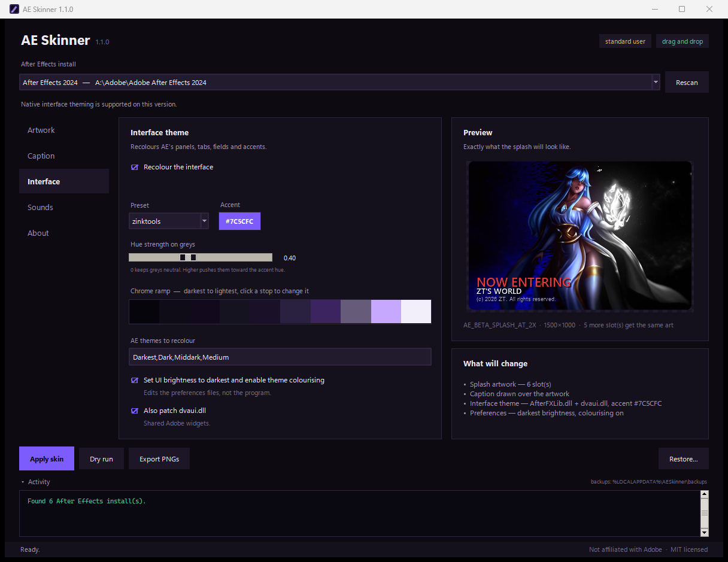Screen dimensions: 728x562
Task: Click the 1.1.0 version label near heading
Action: tap(102, 42)
